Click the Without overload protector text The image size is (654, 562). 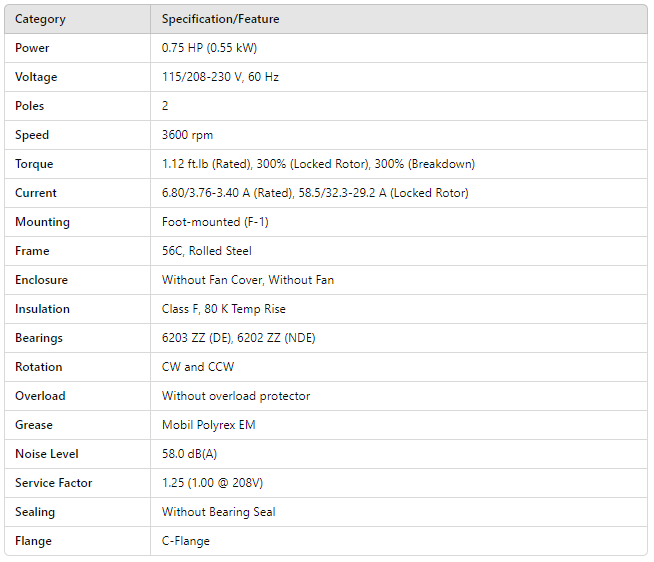(236, 396)
